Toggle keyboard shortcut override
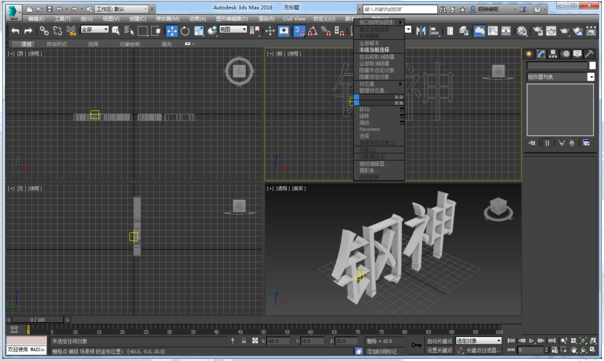Image resolution: width=604 pixels, height=361 pixels. 284,31
